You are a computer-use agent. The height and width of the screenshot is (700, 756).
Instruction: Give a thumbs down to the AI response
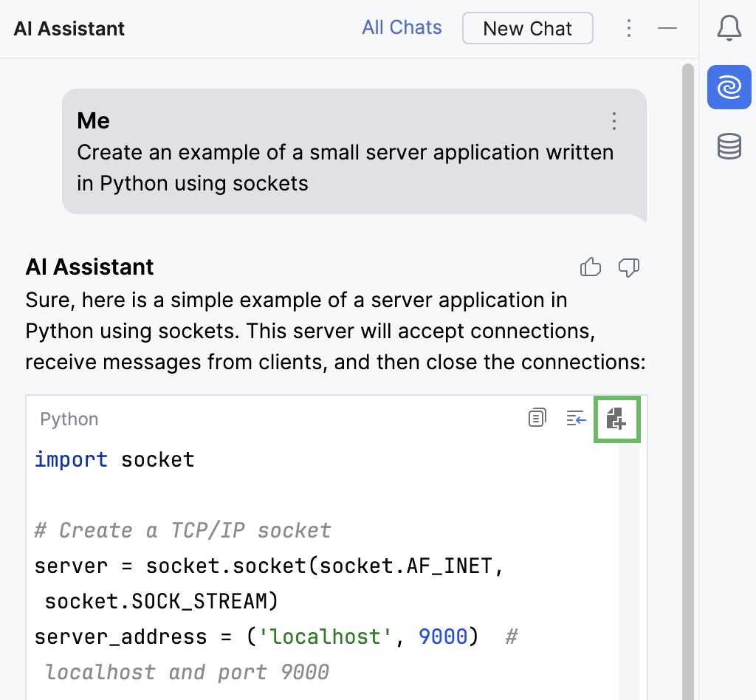tap(629, 267)
